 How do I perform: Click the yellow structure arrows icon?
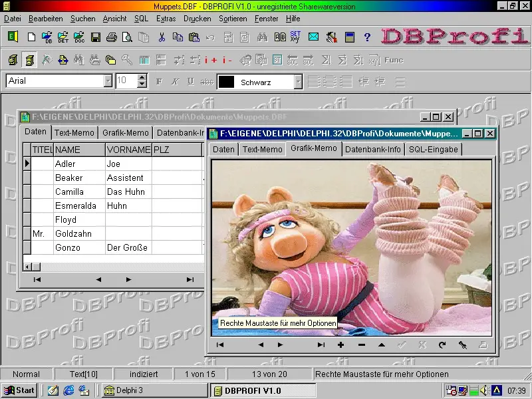tap(63, 61)
